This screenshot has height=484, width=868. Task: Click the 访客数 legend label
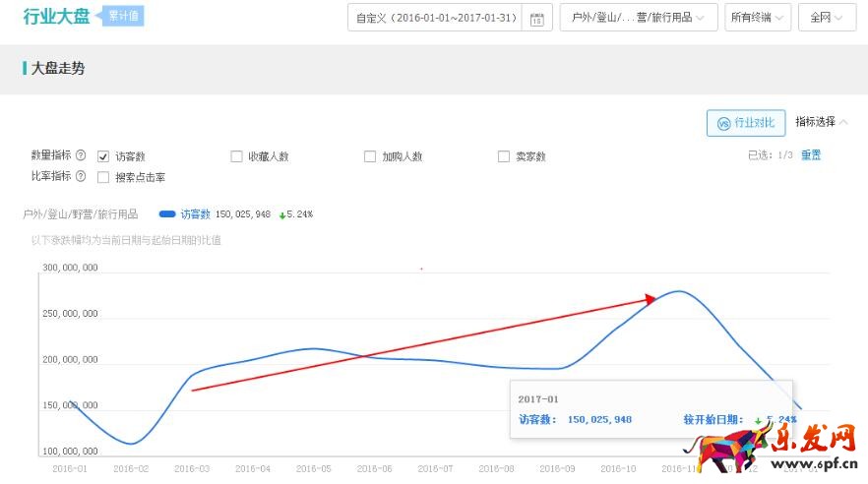click(196, 214)
